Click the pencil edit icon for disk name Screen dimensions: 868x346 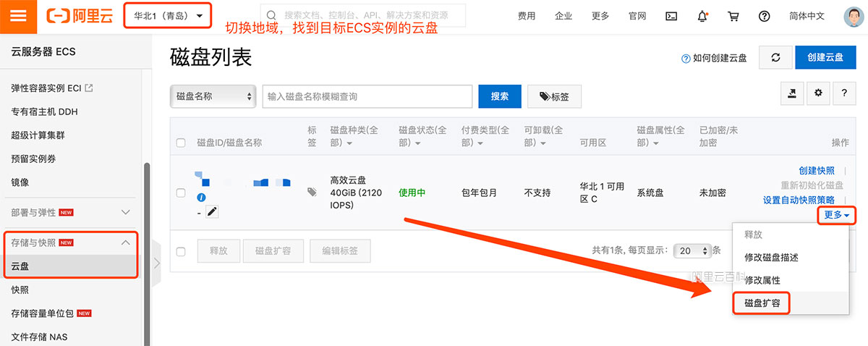pyautogui.click(x=212, y=211)
